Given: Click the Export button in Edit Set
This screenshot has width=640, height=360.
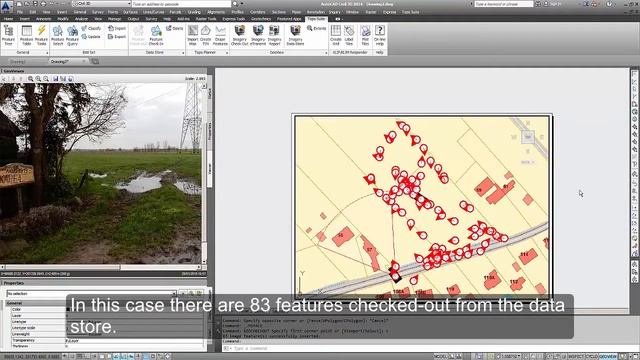Looking at the screenshot, I should [117, 36].
